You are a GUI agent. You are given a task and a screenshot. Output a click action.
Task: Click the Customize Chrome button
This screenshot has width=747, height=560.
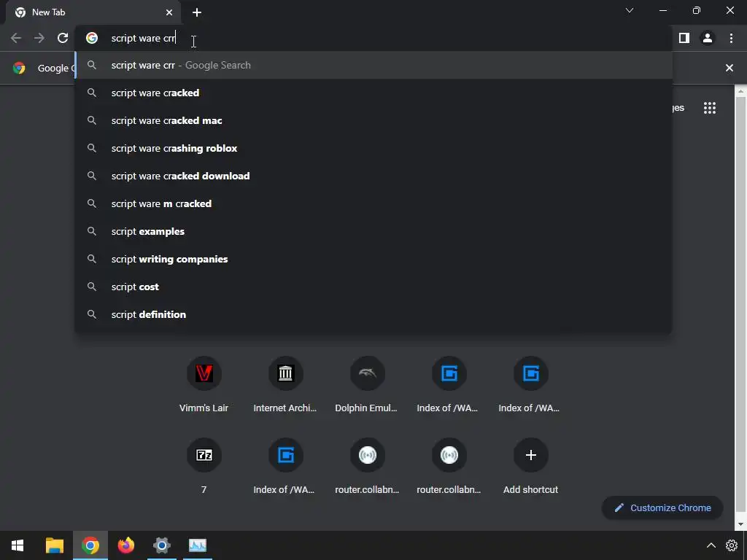click(x=662, y=507)
